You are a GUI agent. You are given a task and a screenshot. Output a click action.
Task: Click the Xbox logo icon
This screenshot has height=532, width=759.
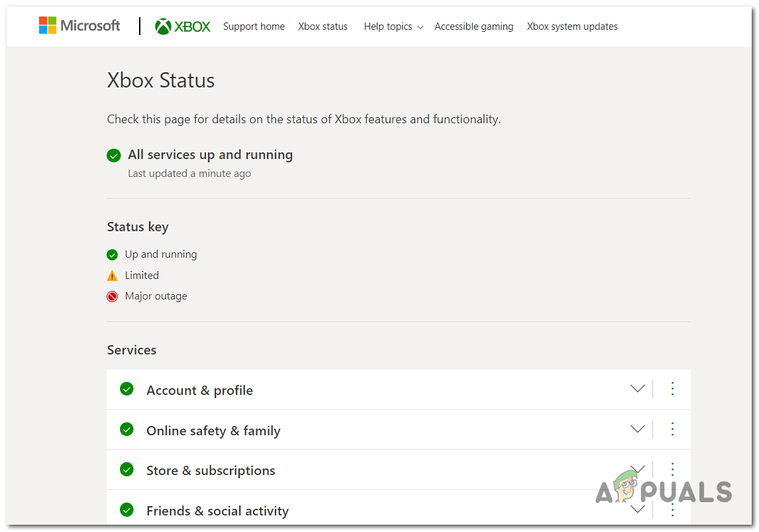coord(163,27)
